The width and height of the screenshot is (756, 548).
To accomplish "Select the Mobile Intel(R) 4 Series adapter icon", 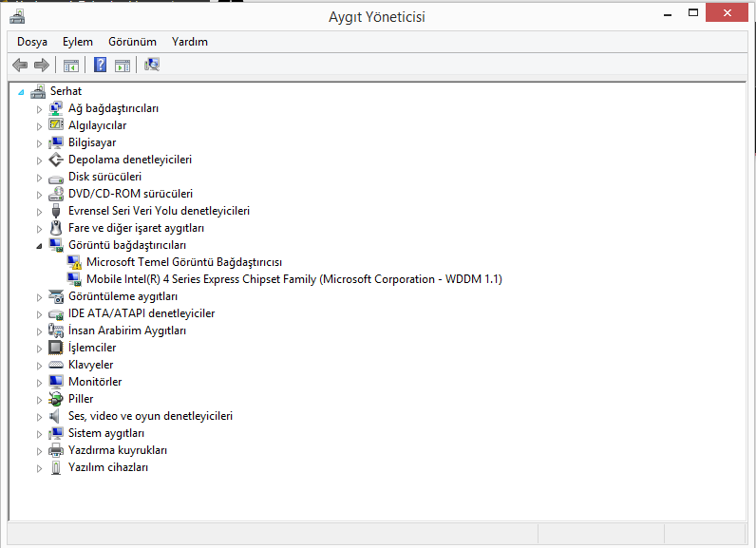I will pos(74,279).
